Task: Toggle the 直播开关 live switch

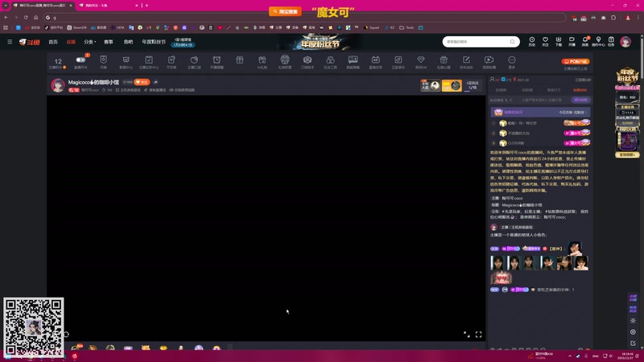Action: click(x=80, y=60)
